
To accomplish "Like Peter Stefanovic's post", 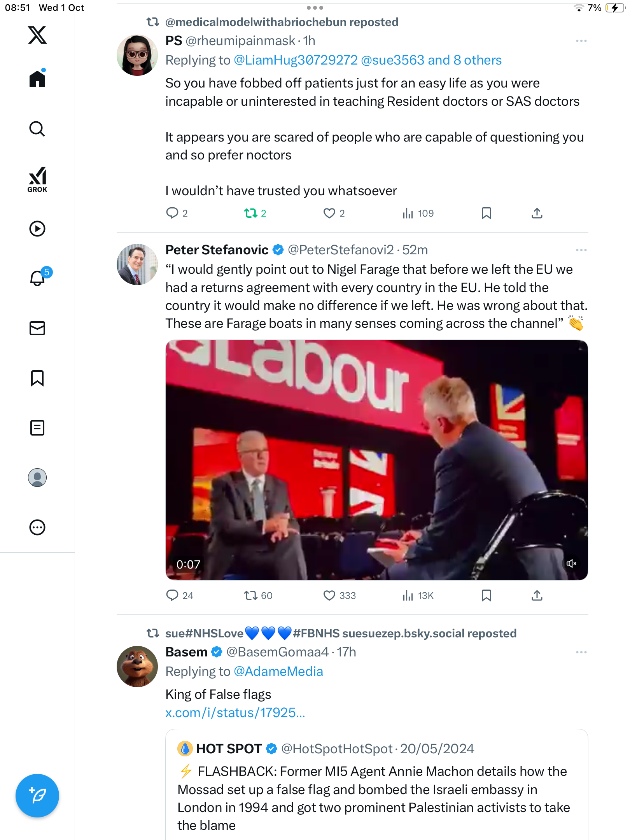I will coord(329,595).
